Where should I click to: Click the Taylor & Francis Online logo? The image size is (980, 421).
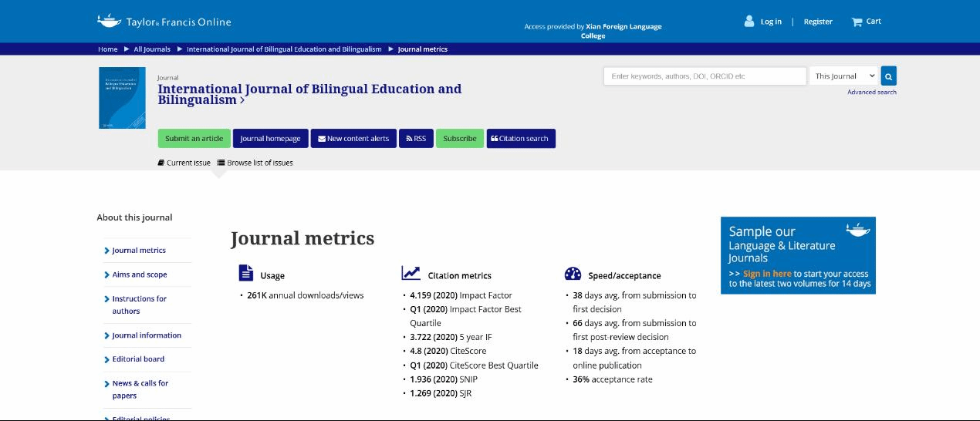[164, 22]
